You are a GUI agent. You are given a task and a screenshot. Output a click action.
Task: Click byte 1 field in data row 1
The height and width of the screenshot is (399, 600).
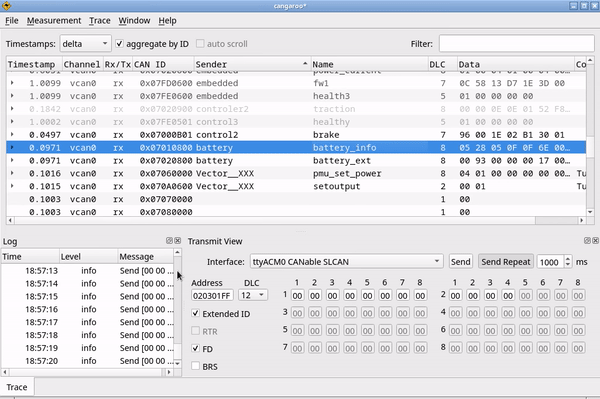click(297, 296)
